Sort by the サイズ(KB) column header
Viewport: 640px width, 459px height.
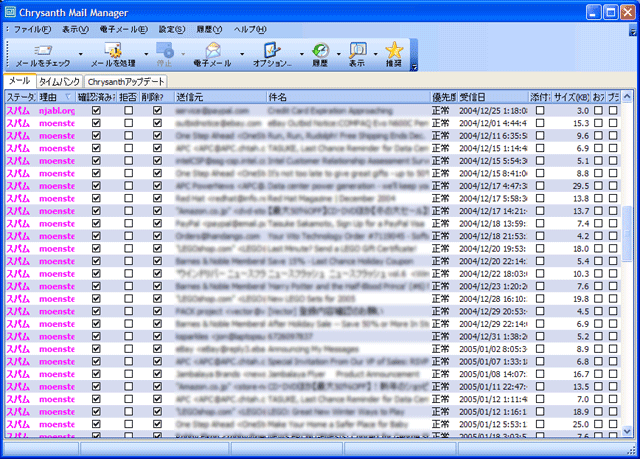tap(571, 97)
